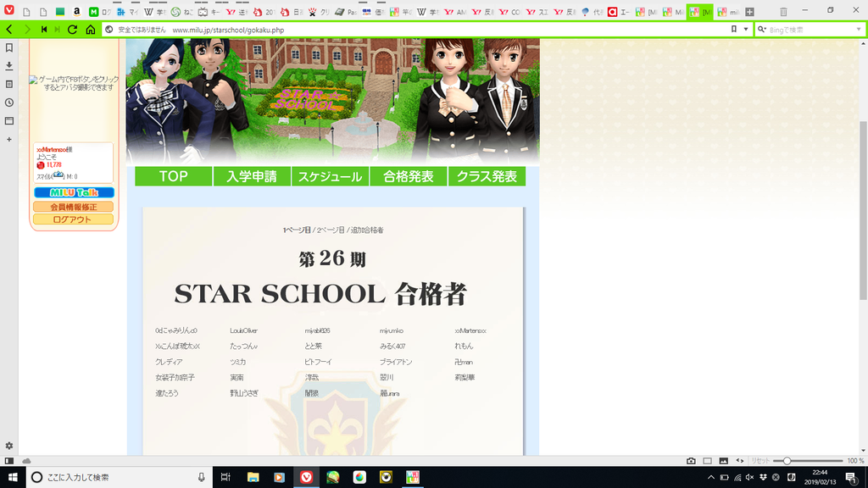
Task: Toggle the side panel visibility
Action: (8, 461)
